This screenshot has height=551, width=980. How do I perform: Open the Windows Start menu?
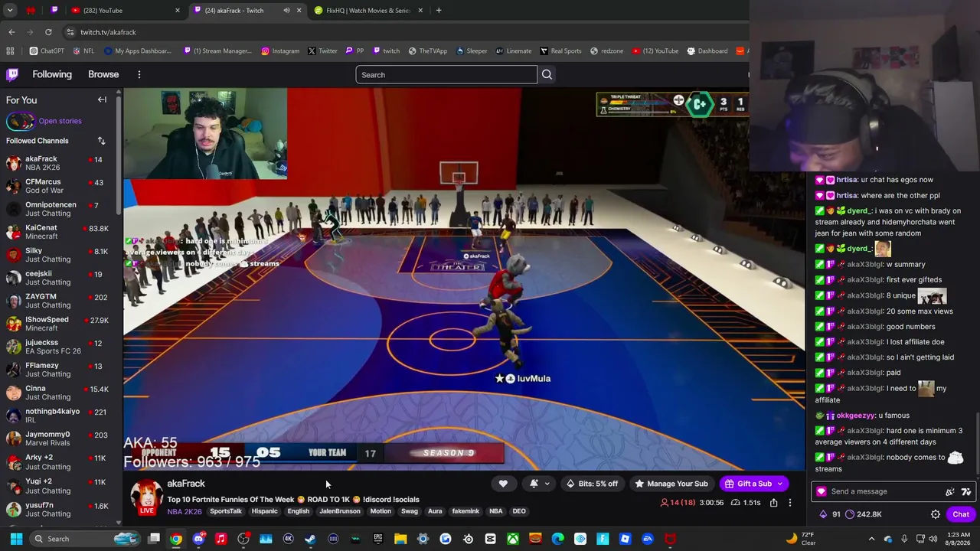[x=16, y=539]
